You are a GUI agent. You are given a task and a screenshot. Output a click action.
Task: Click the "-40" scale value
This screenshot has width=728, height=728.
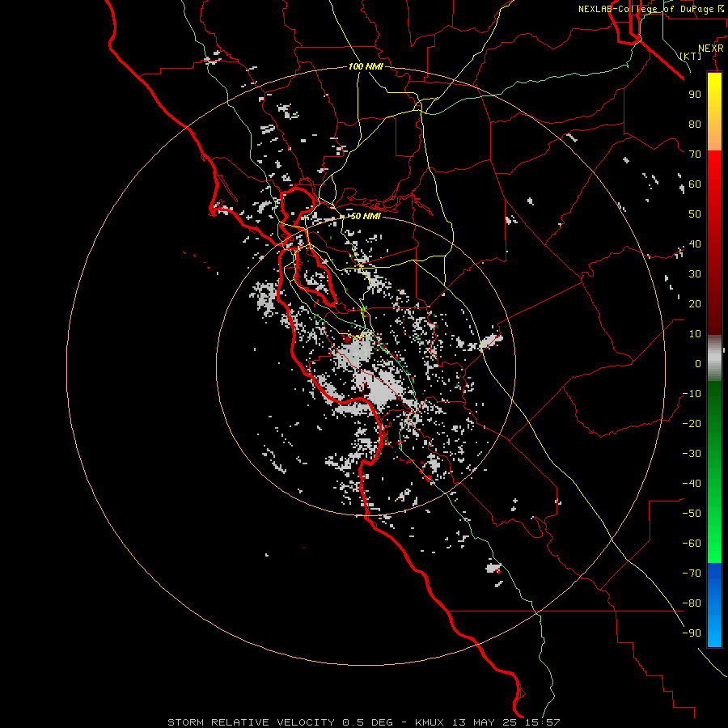pos(692,484)
